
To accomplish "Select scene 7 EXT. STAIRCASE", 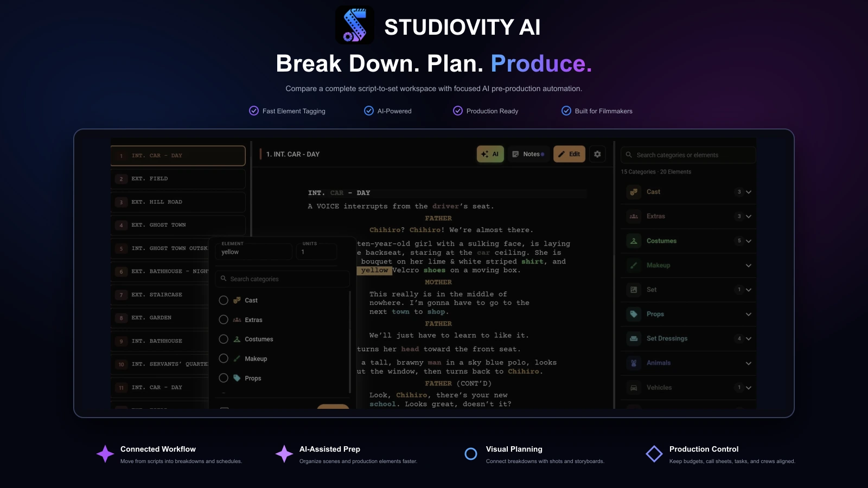I will (x=160, y=295).
